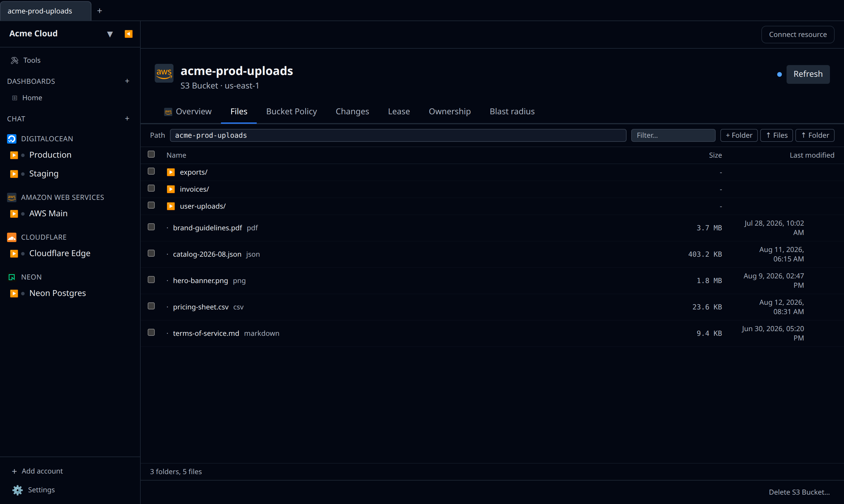The height and width of the screenshot is (504, 844).
Task: Switch to the Overview tab
Action: pyautogui.click(x=188, y=112)
